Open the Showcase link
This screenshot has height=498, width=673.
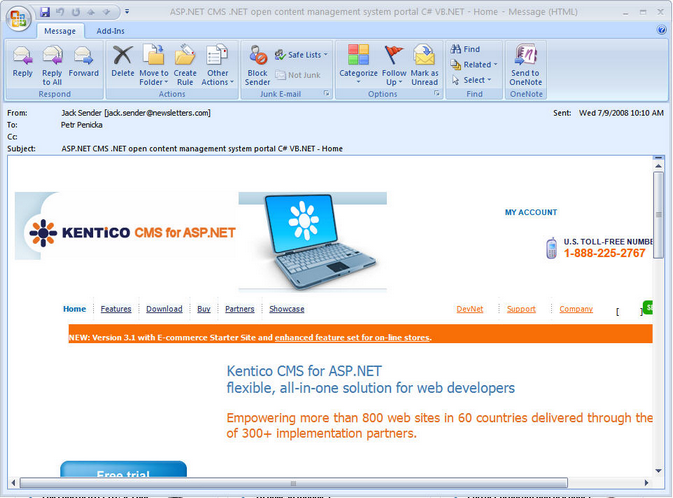pos(287,309)
